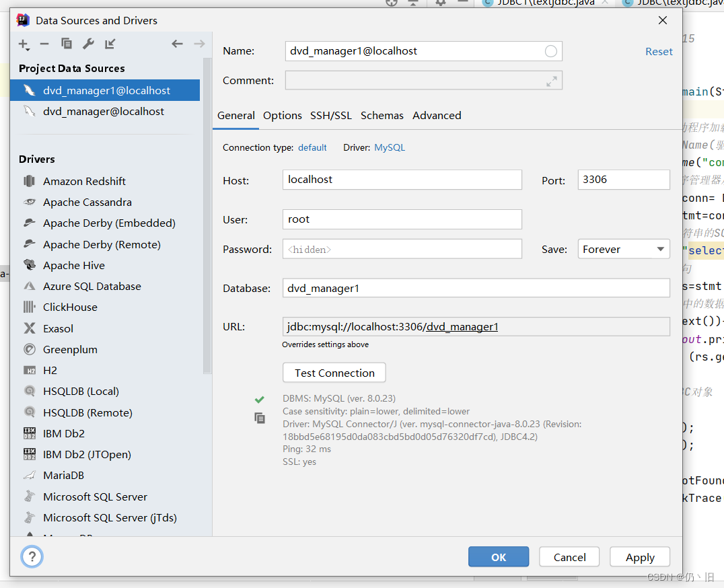Make data source global arrow icon
This screenshot has width=724, height=588.
point(110,44)
